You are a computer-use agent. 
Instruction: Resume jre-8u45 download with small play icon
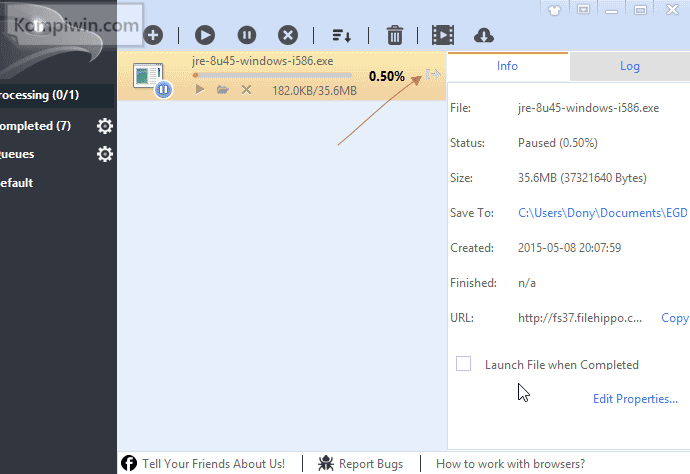pos(200,90)
